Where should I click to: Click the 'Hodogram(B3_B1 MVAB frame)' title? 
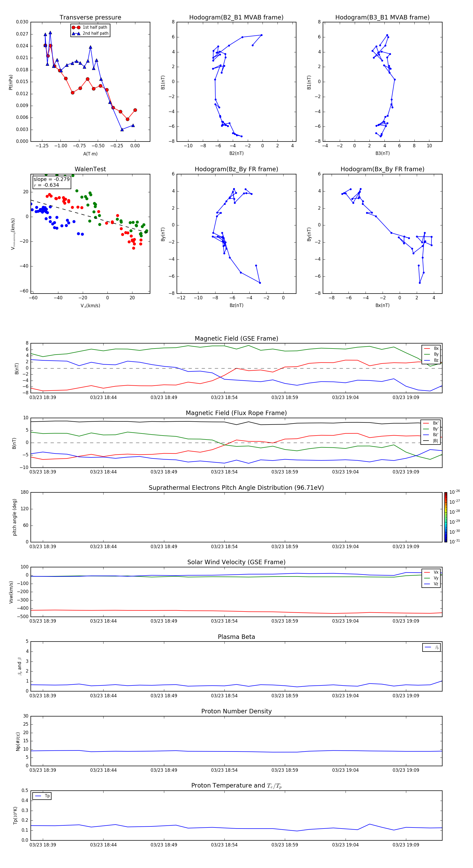tap(382, 18)
